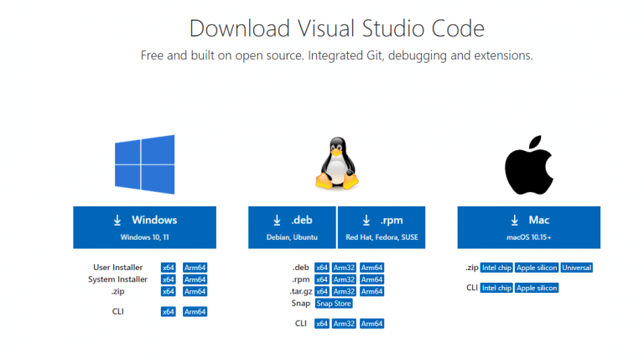The height and width of the screenshot is (359, 644).
Task: Click the 'System Installer' label
Action: (118, 279)
